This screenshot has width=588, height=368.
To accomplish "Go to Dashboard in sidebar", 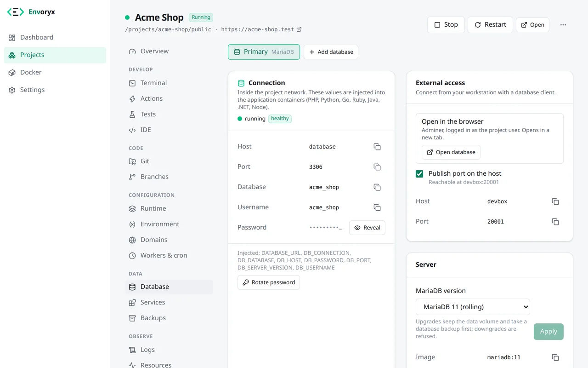I will [x=55, y=38].
